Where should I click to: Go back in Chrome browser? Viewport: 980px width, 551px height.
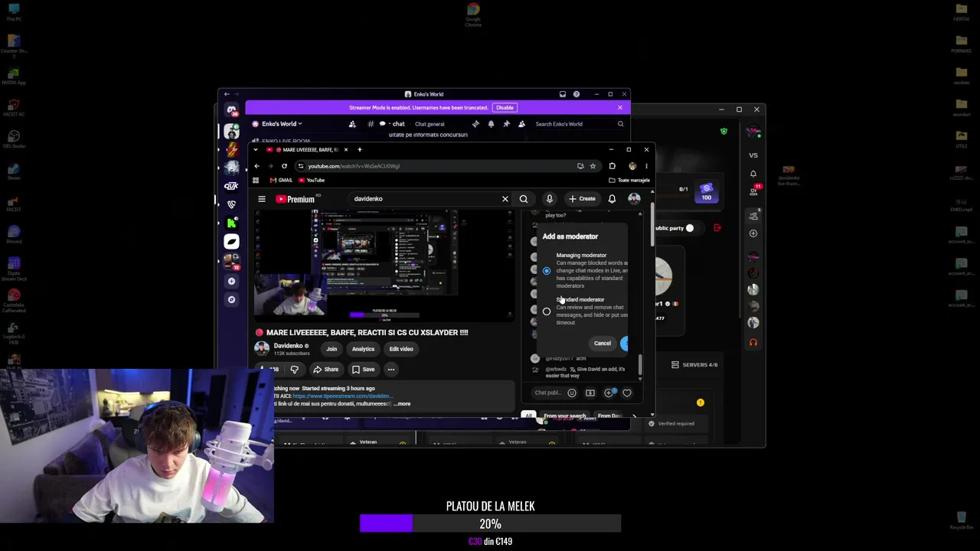256,166
